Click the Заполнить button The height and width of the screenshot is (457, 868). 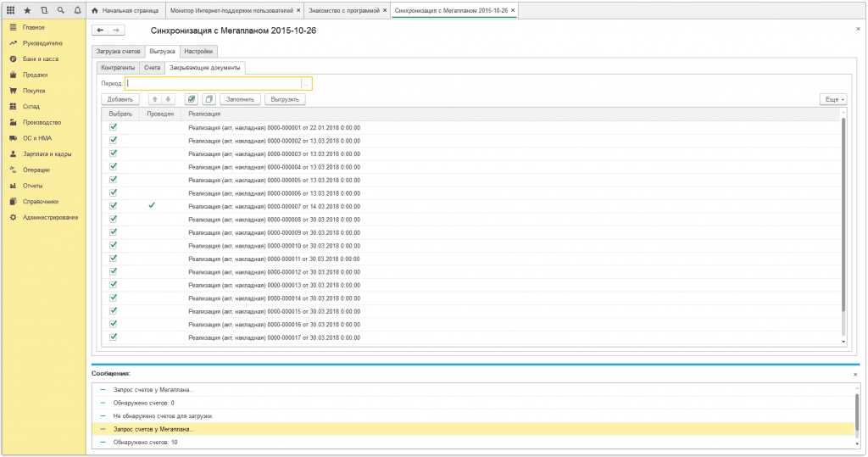pos(241,99)
